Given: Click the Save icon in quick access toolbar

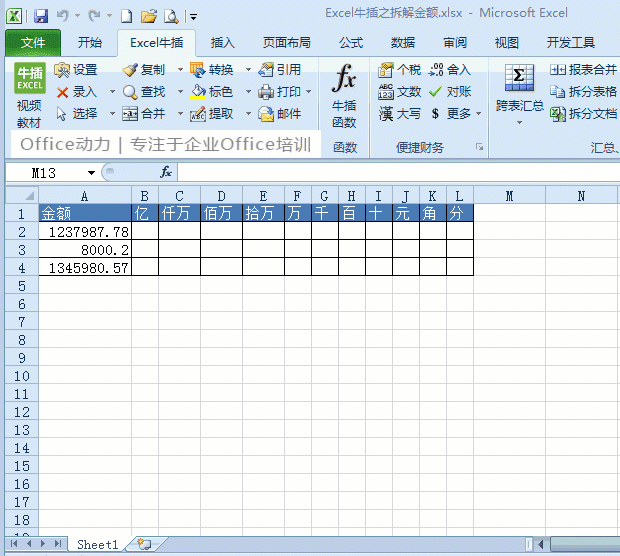Looking at the screenshot, I should [41, 16].
